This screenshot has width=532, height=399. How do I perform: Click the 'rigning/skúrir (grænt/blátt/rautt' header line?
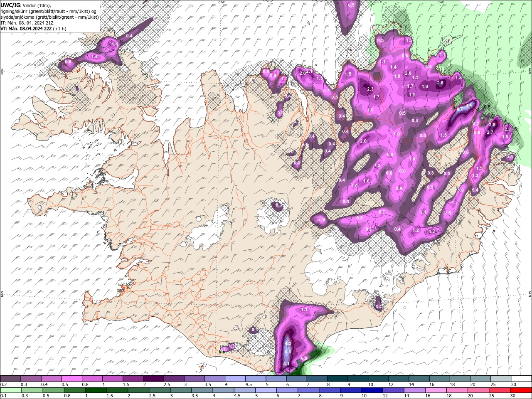pos(49,11)
